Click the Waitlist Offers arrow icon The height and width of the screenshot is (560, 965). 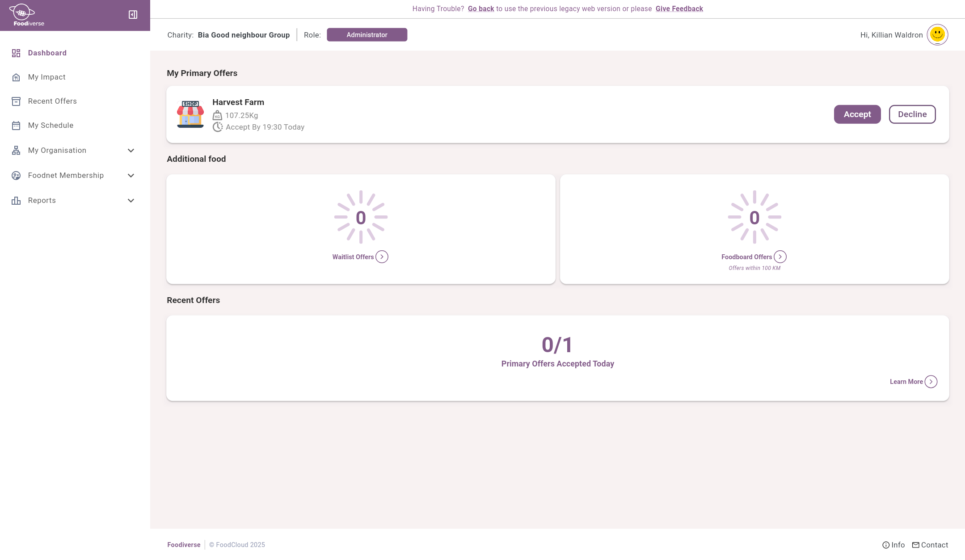click(x=382, y=257)
